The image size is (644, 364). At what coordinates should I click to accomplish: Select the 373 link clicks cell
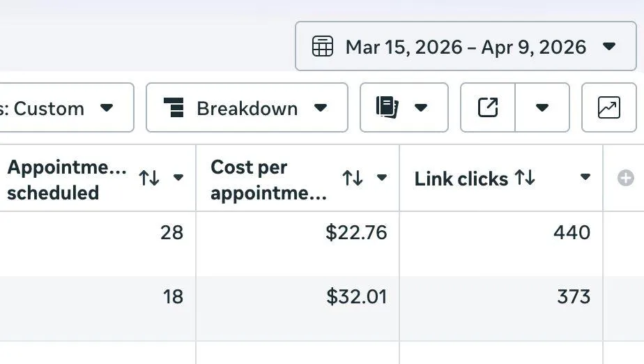click(574, 296)
